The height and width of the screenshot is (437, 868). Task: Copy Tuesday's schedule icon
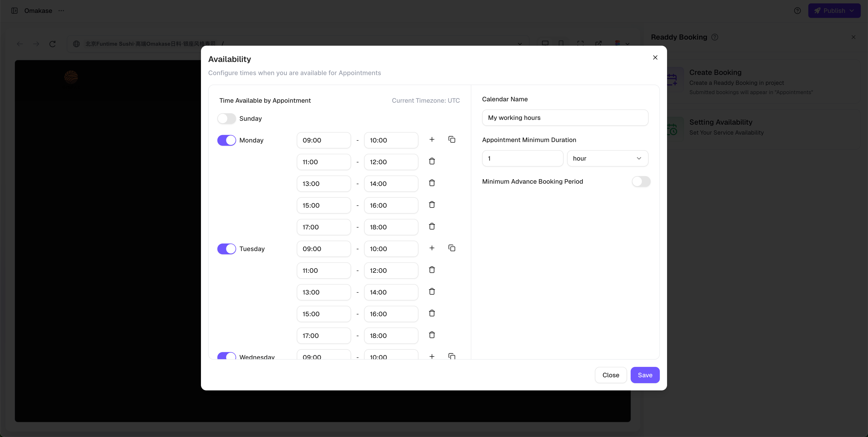click(452, 248)
